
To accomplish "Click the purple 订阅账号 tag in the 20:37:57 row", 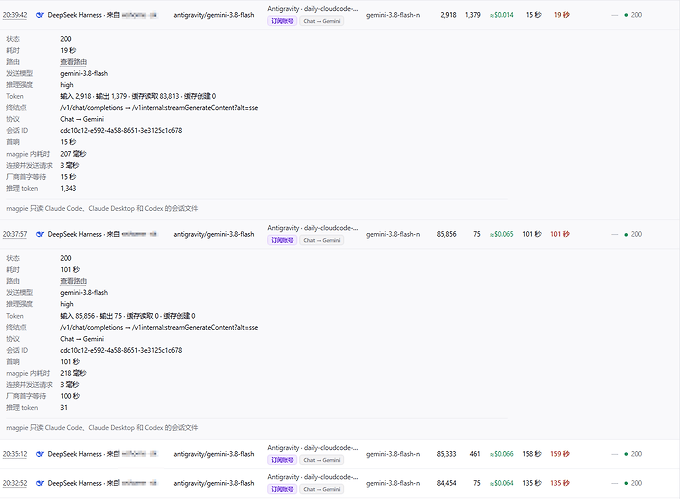I will pyautogui.click(x=282, y=241).
